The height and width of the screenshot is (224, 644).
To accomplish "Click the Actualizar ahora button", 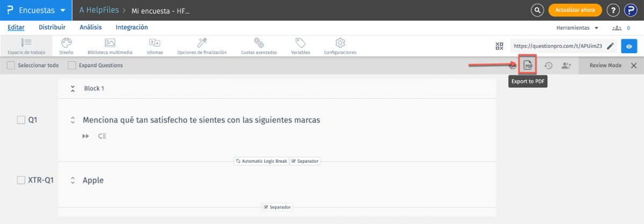I will (x=575, y=10).
